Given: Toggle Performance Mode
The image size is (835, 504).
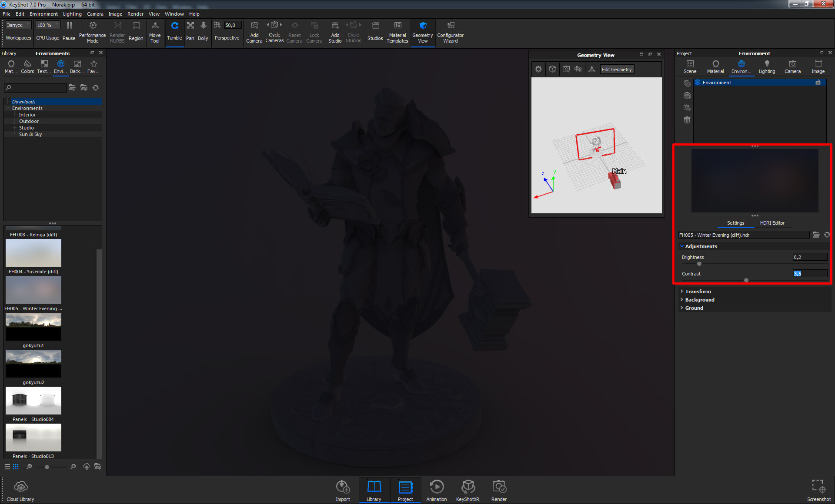Looking at the screenshot, I should [92, 32].
